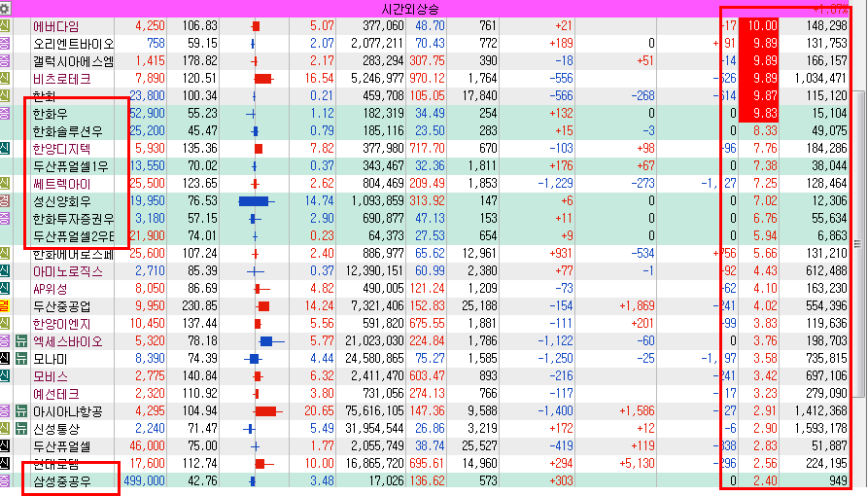The height and width of the screenshot is (496, 868).
Task: Select the 두산중공업 stock name
Action: coord(61,306)
